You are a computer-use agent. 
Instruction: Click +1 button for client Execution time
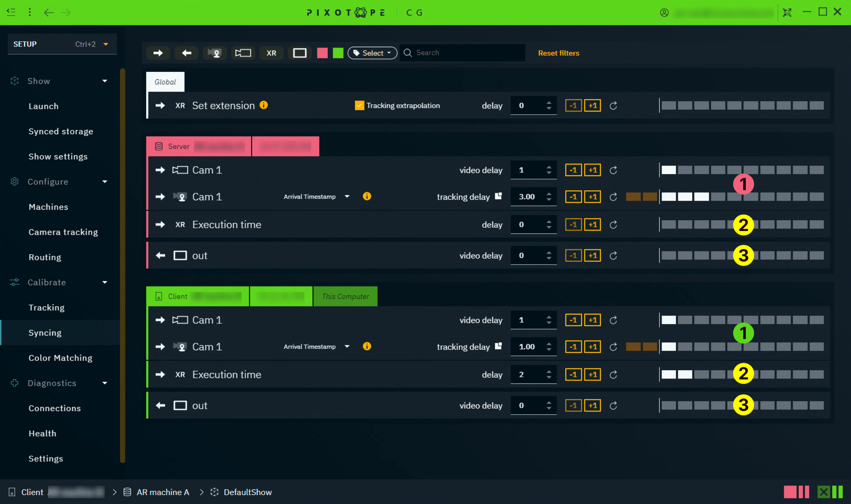[593, 375]
